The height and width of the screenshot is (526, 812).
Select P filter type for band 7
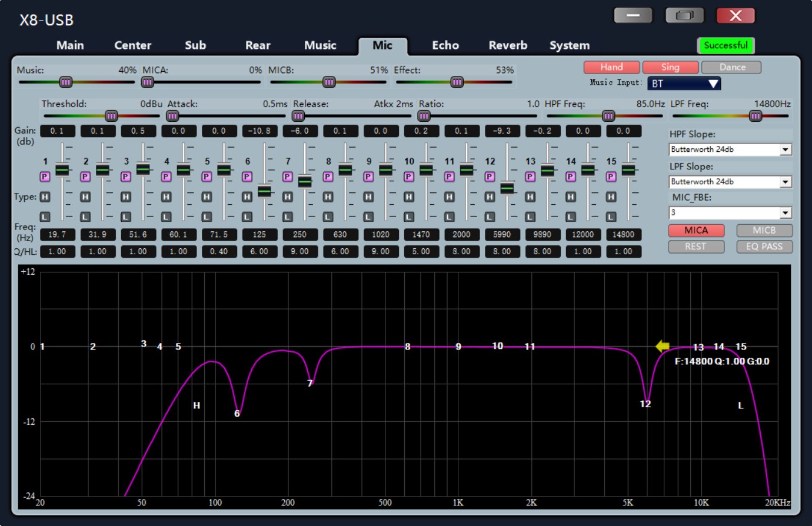click(x=288, y=177)
